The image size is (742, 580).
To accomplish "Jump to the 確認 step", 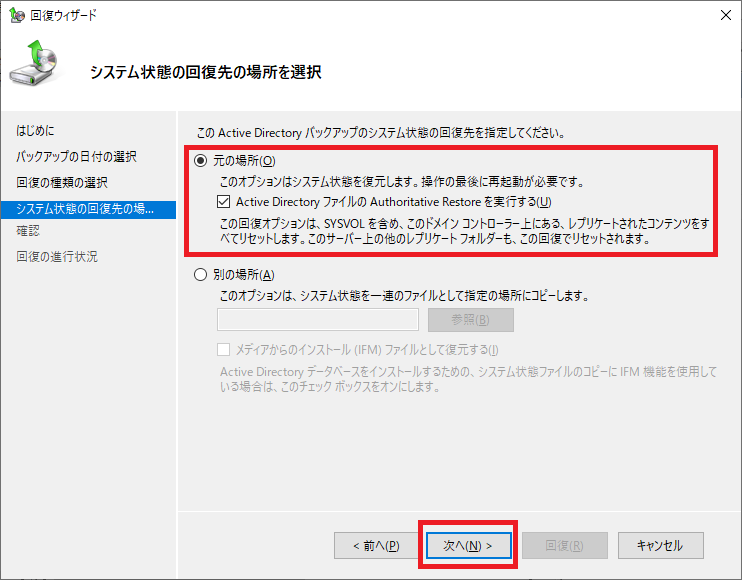I will 28,231.
